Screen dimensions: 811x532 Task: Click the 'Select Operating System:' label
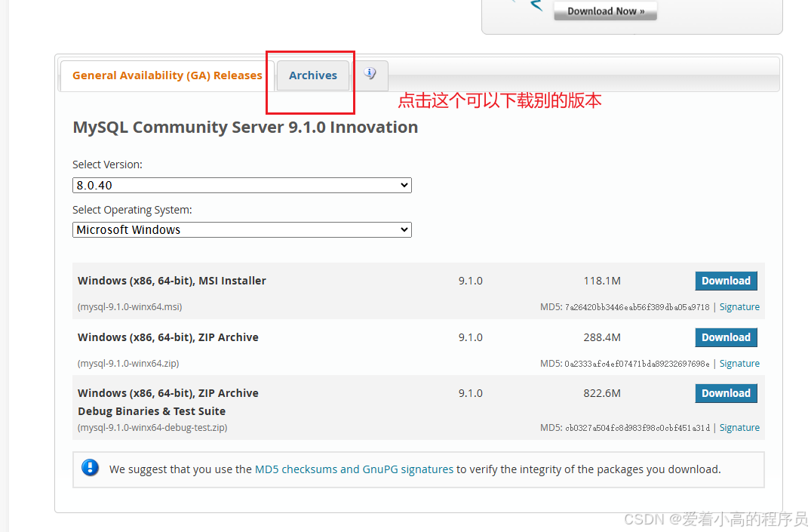(132, 210)
